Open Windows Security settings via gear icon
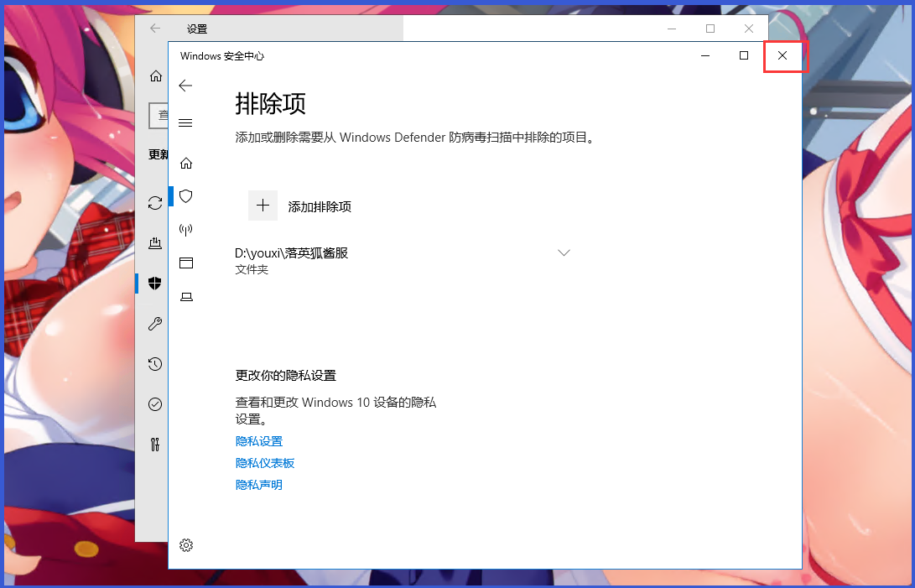 click(185, 545)
